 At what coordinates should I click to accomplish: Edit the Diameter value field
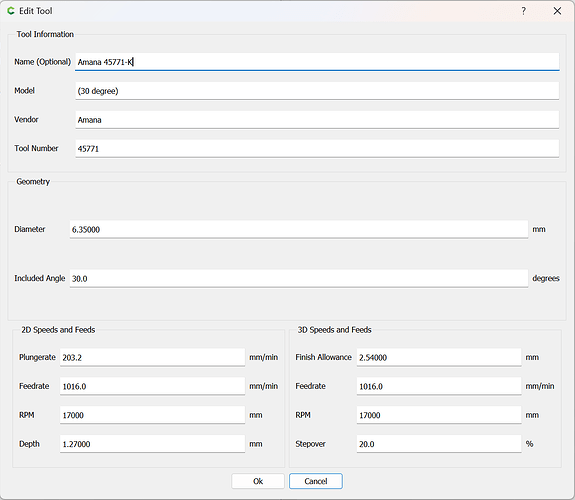[x=299, y=229]
